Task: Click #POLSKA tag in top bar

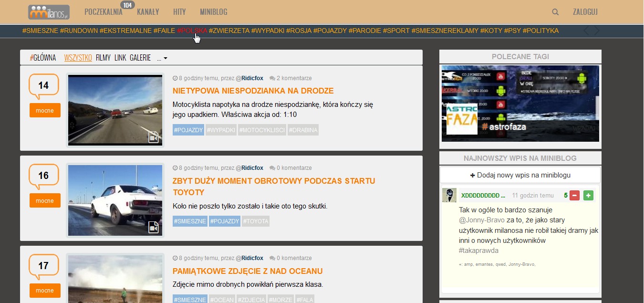Action: coord(192,31)
